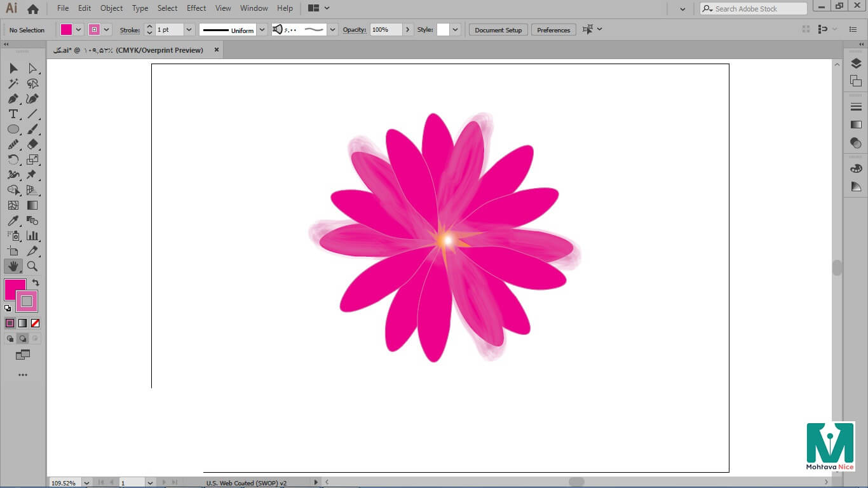Screen dimensions: 868x488
Task: Select the Ellipse tool
Action: coord(13,130)
